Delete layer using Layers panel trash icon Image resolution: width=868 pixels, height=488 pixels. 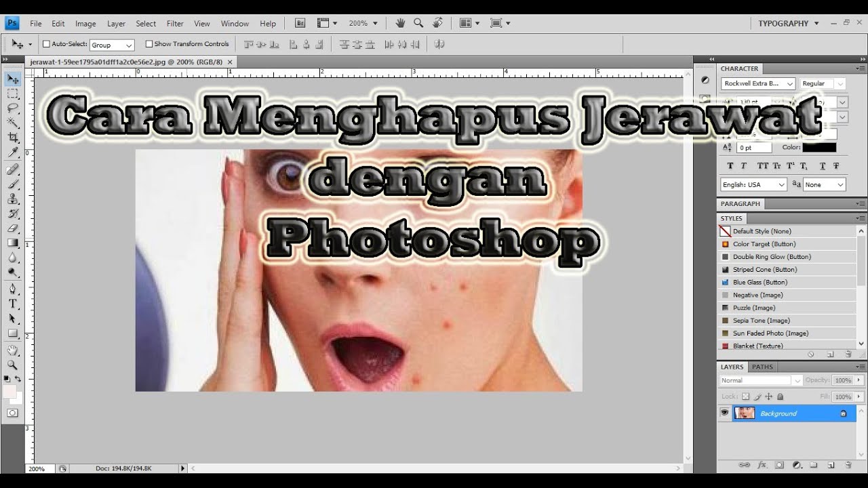[848, 465]
